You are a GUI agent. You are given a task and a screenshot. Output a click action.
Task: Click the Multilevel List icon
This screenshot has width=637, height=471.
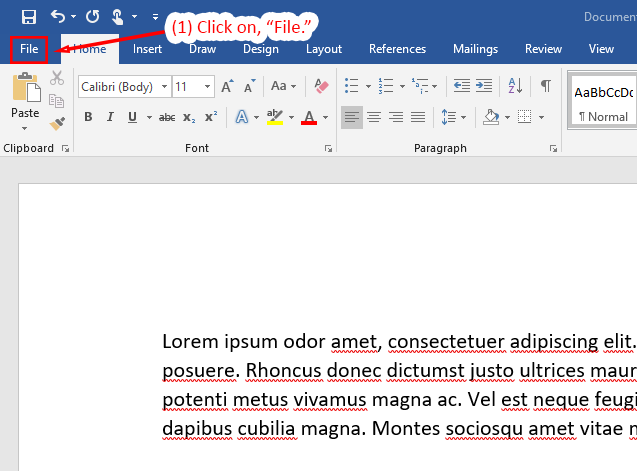point(420,86)
